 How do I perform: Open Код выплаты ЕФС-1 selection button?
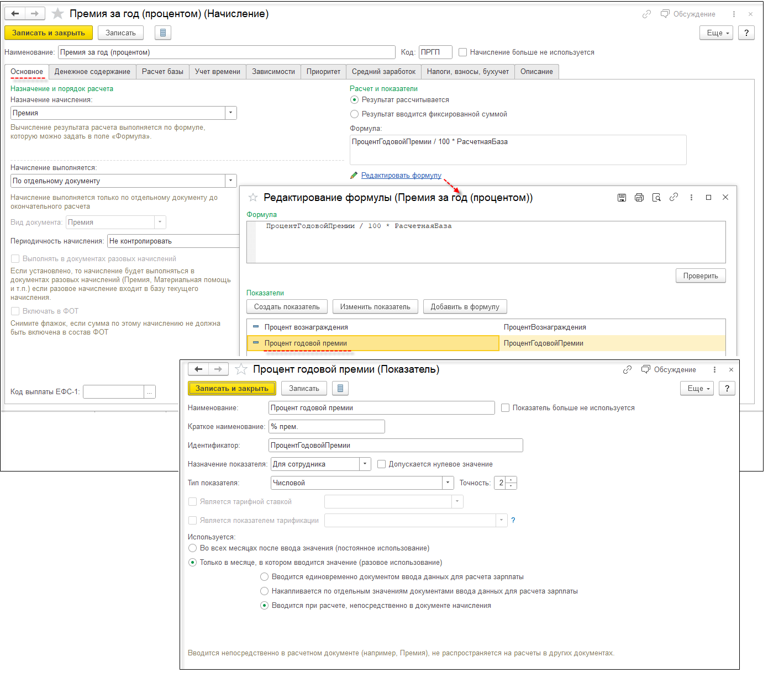[149, 391]
